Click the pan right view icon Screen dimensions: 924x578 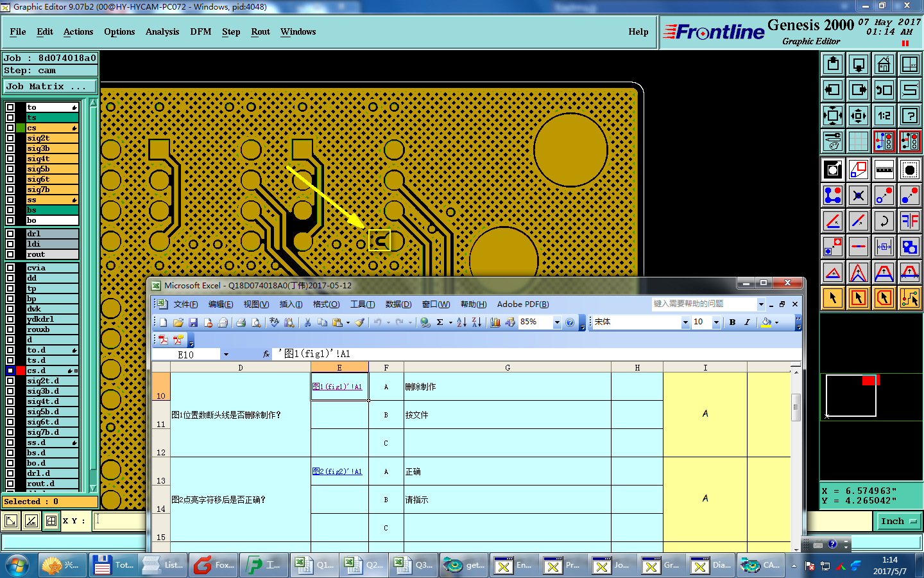coord(859,90)
